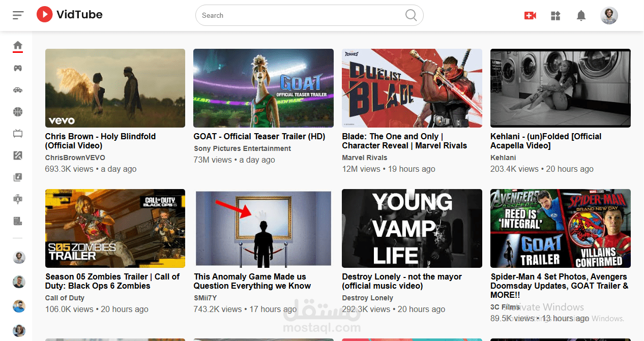Click Kehlani channel name under video
This screenshot has height=341, width=644.
(x=503, y=158)
